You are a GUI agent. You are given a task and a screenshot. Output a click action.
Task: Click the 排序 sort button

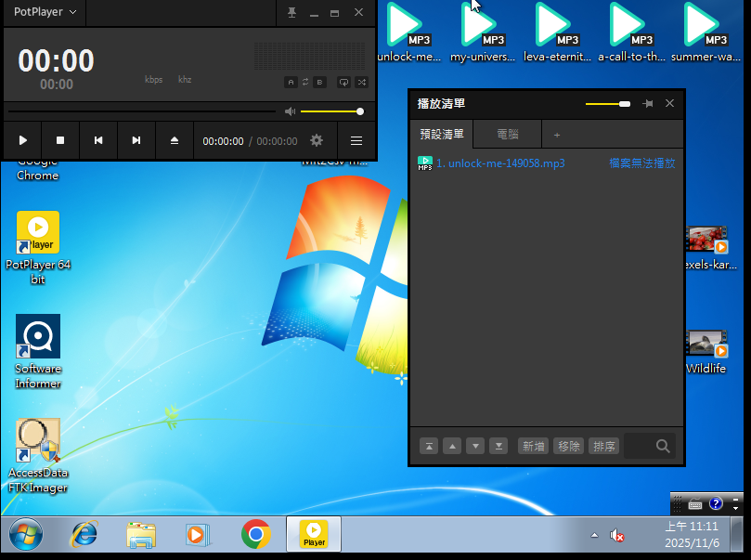(x=604, y=447)
